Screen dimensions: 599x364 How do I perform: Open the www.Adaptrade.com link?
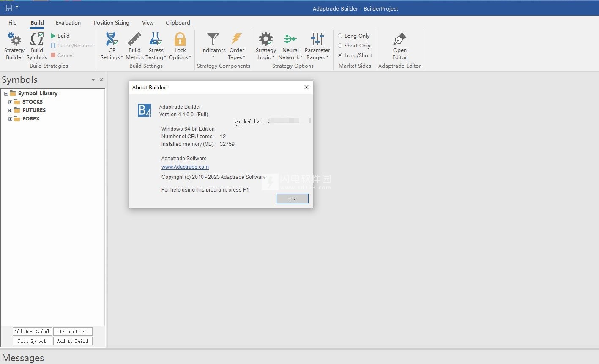coord(185,167)
